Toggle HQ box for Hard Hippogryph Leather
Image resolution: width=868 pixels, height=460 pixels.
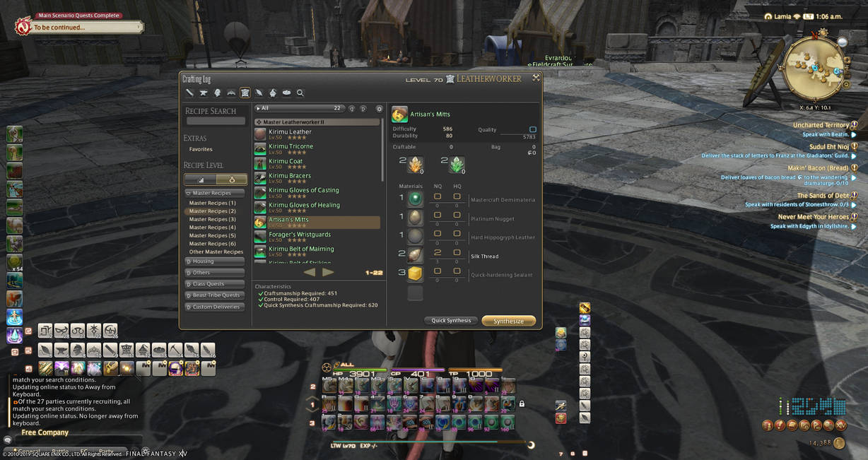coord(457,234)
